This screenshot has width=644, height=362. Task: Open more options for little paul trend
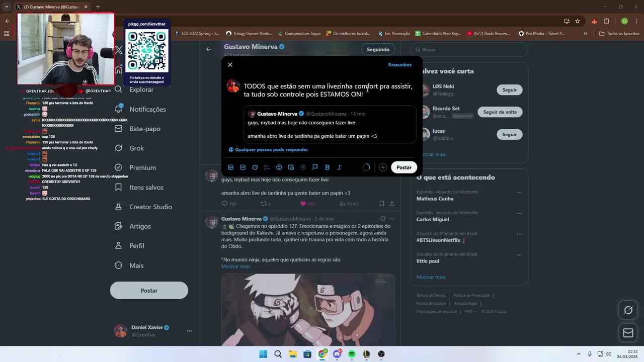coord(519,255)
